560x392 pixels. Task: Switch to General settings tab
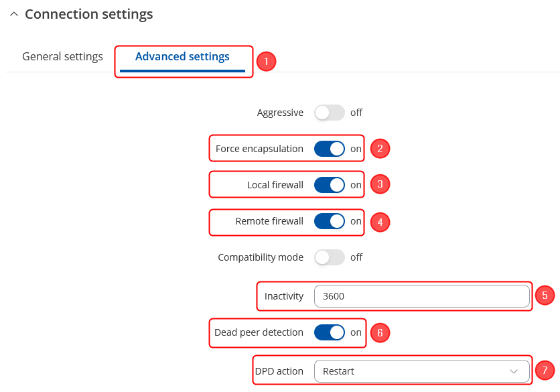tap(62, 57)
